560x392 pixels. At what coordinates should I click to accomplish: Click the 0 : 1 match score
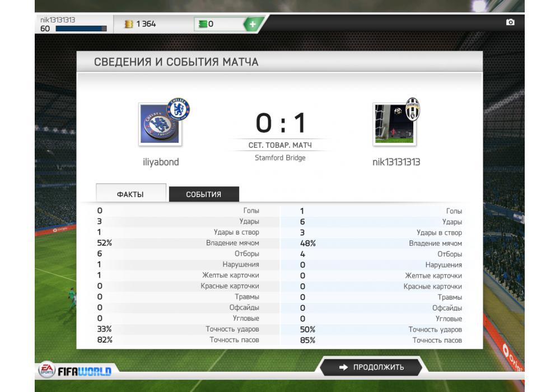click(x=281, y=123)
